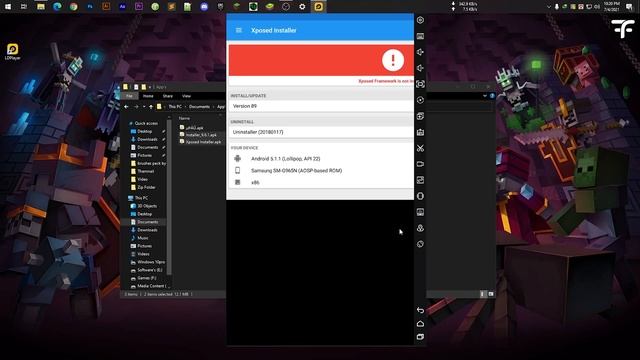This screenshot has width=640, height=360.
Task: Click the white exclamation warning icon
Action: click(393, 60)
